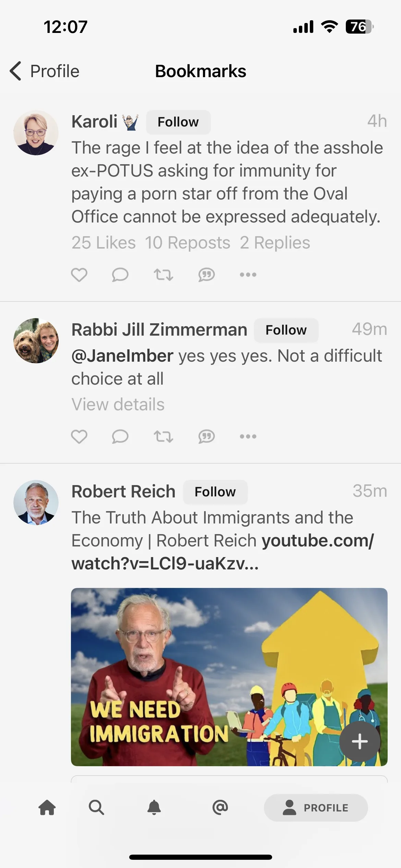The width and height of the screenshot is (401, 868).
Task: Follow Rabbi Jill Zimmerman
Action: 286,330
